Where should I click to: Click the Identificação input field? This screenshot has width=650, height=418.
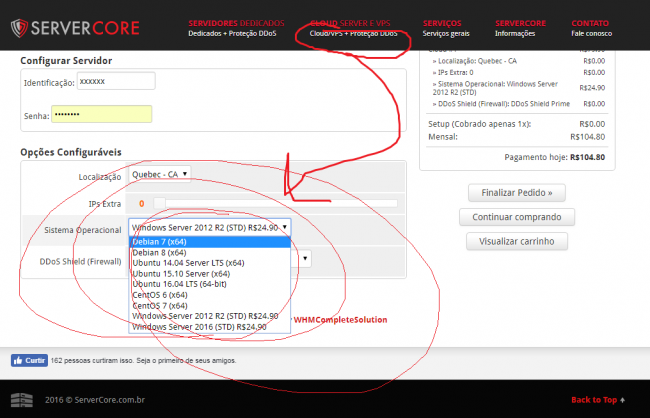pos(116,81)
